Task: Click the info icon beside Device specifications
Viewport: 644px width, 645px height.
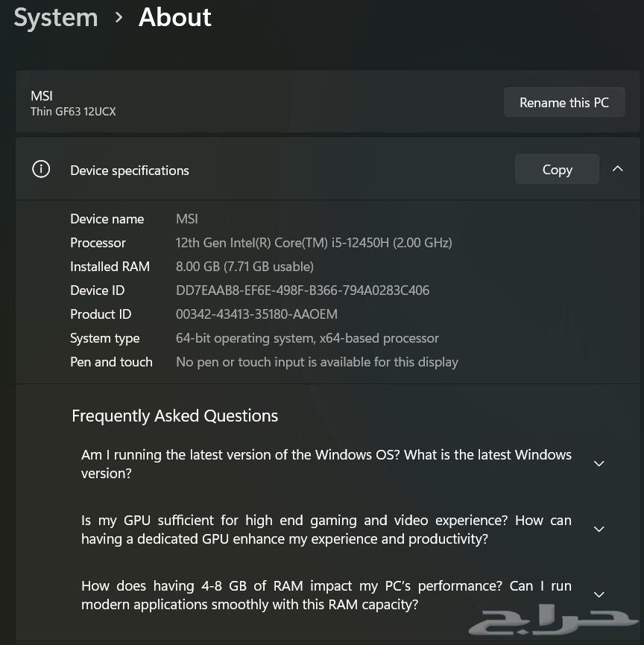Action: [x=41, y=169]
